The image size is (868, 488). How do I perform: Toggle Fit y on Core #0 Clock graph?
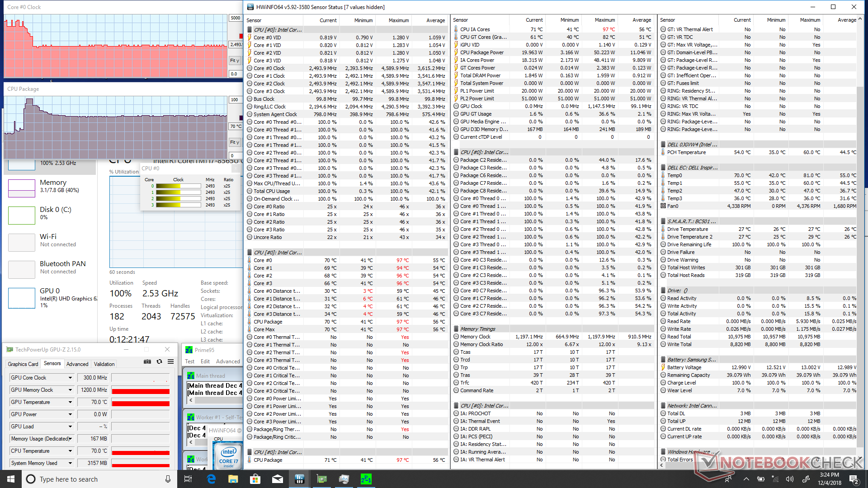click(235, 60)
